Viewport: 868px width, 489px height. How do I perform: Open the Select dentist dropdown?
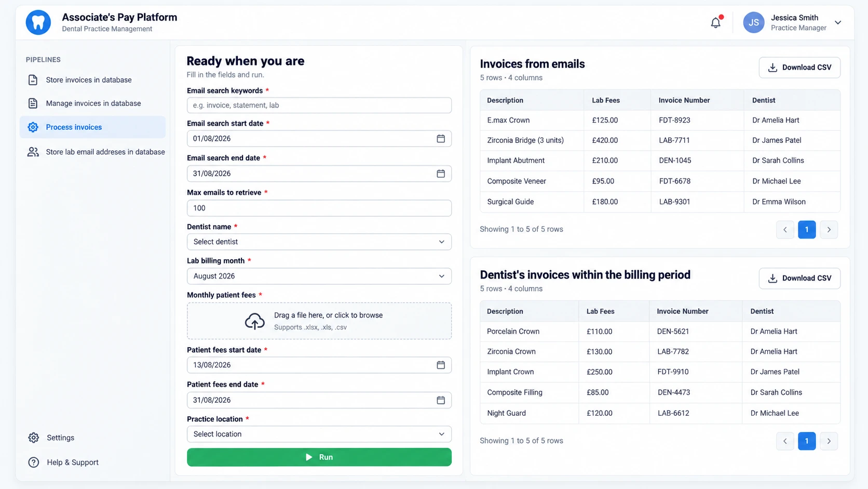[x=319, y=242]
